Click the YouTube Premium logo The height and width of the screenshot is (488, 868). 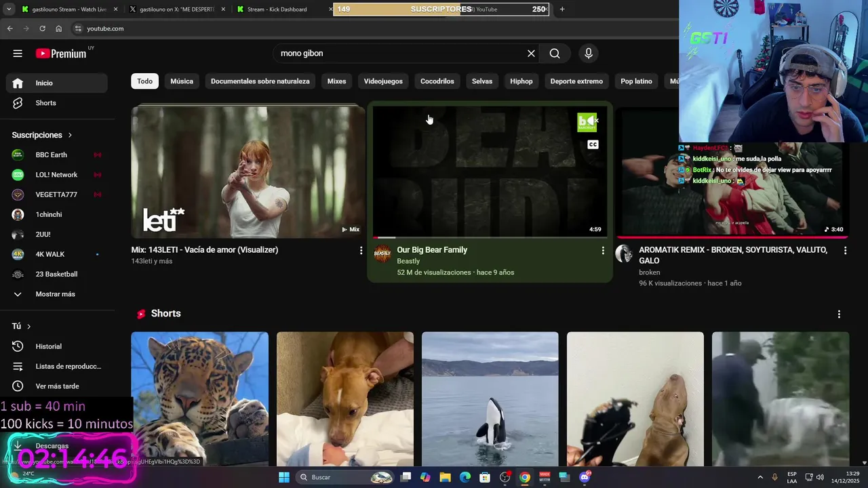tap(62, 54)
